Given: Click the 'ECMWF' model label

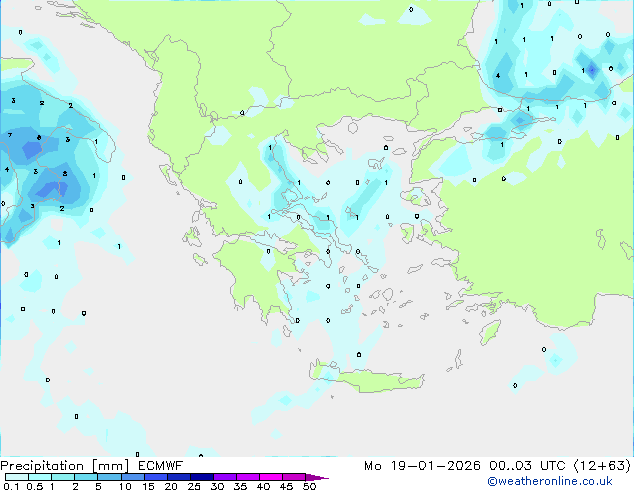Looking at the screenshot, I should (x=161, y=465).
